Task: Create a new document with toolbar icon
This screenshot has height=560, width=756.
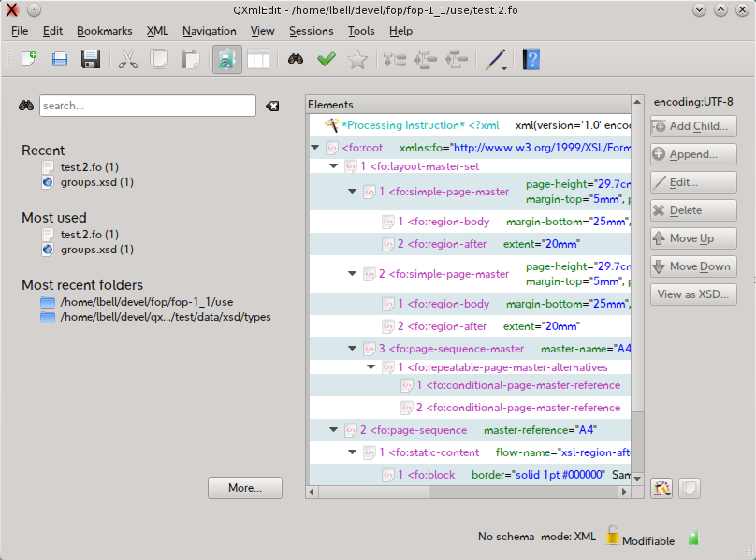Action: pos(29,59)
